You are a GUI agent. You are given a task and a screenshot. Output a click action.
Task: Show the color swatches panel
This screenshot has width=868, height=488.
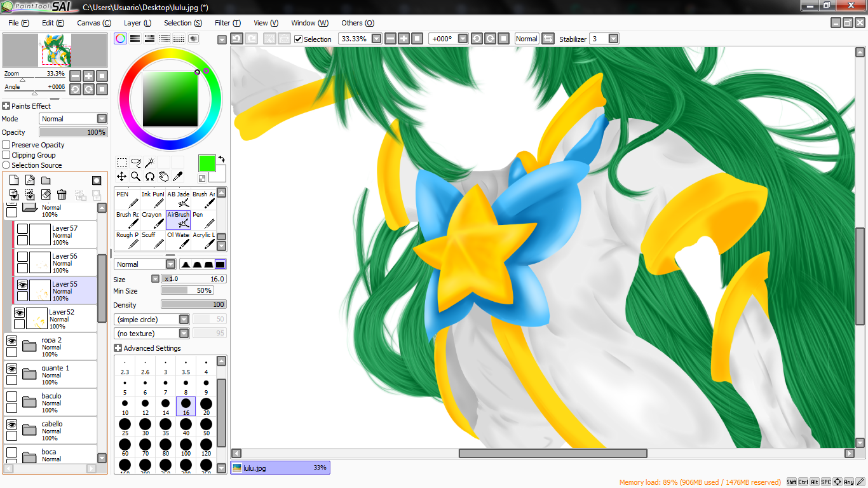click(x=179, y=39)
